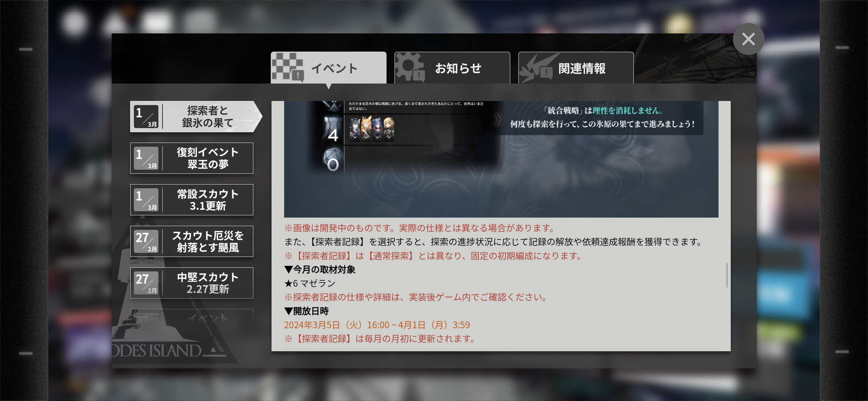Click the 2月27日 date badge on 中堅スカウト entry
868x401 pixels.
pos(146,283)
